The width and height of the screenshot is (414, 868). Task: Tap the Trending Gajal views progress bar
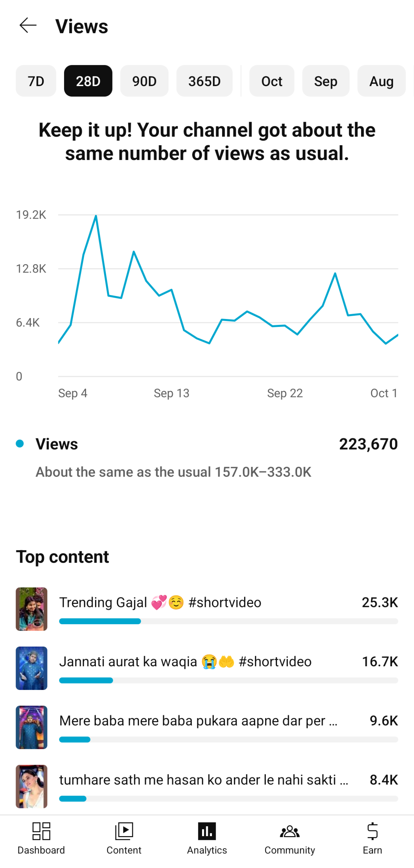(x=228, y=621)
